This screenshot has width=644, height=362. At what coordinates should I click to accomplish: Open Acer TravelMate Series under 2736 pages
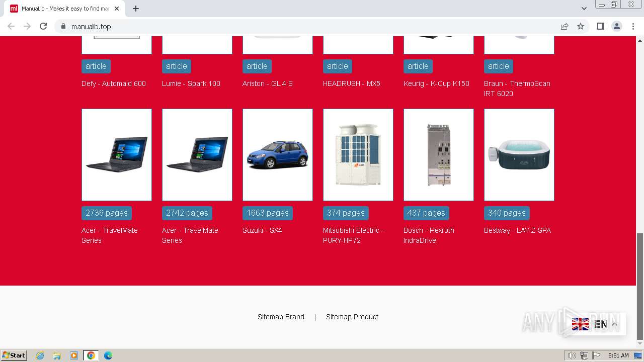click(x=110, y=235)
